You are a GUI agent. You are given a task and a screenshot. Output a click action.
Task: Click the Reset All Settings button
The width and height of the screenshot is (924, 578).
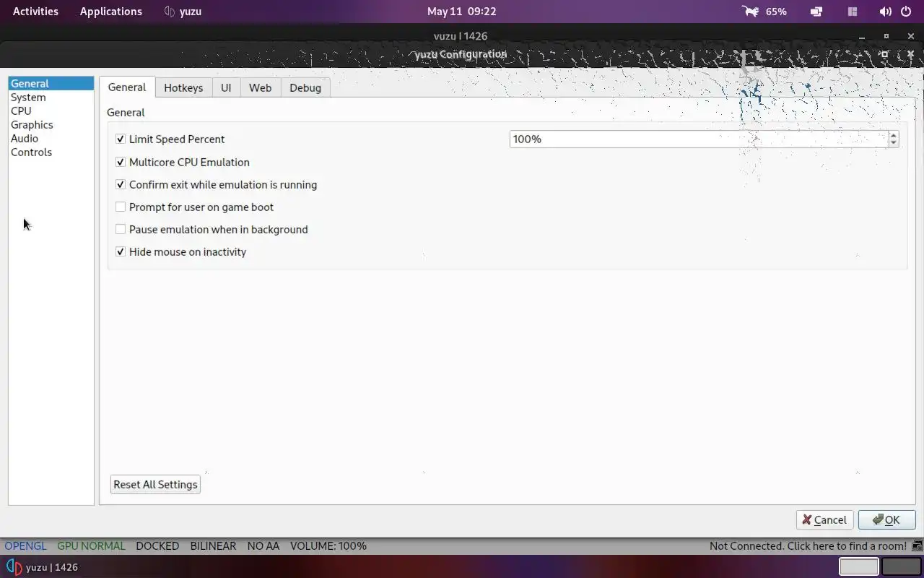[155, 484]
